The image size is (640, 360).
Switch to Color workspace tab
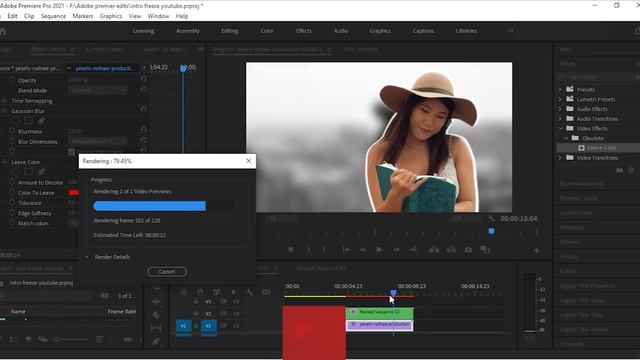point(267,31)
